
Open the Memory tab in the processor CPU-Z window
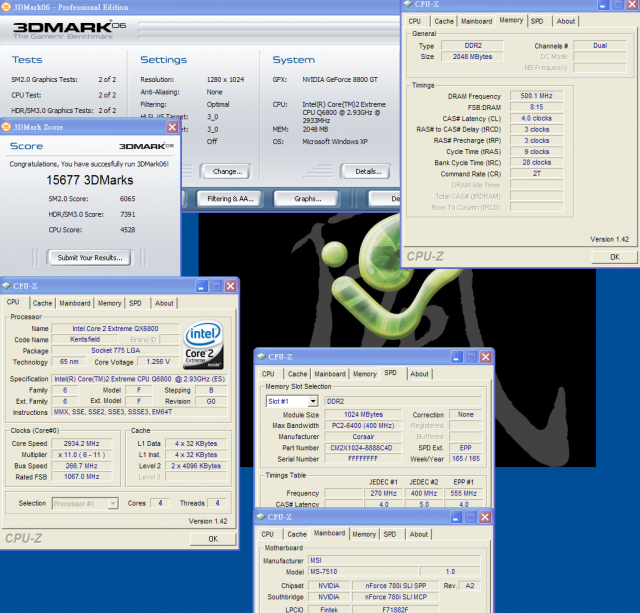pyautogui.click(x=109, y=303)
